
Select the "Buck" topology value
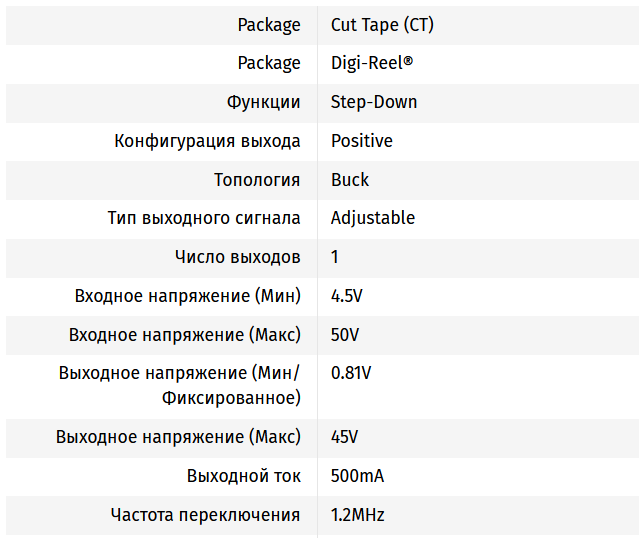click(350, 180)
